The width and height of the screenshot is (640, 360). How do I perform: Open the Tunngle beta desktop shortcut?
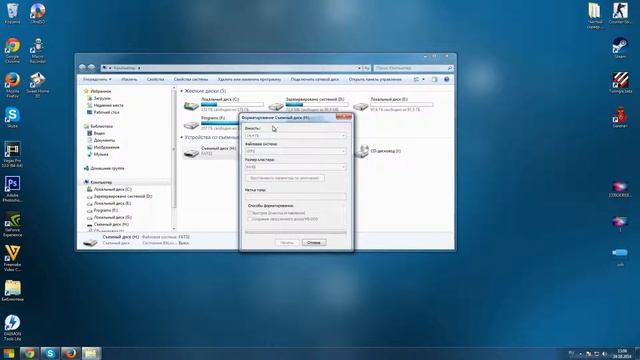[x=620, y=82]
